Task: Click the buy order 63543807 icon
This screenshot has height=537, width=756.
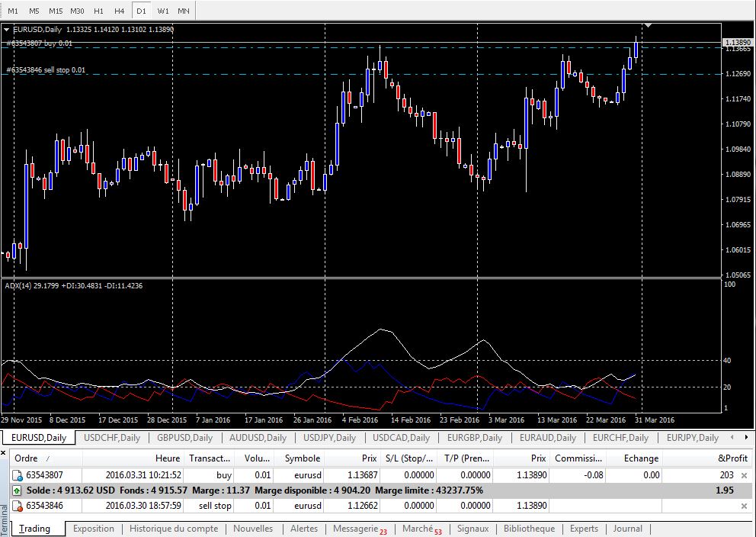Action: (x=17, y=474)
